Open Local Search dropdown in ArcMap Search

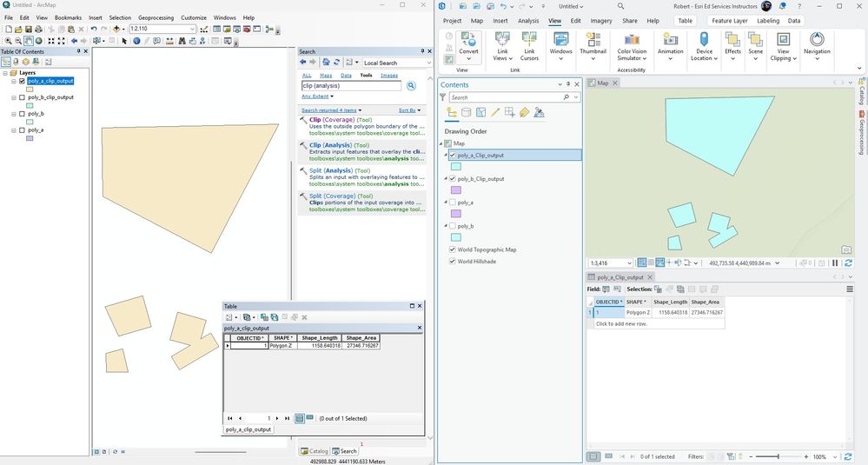pos(429,63)
